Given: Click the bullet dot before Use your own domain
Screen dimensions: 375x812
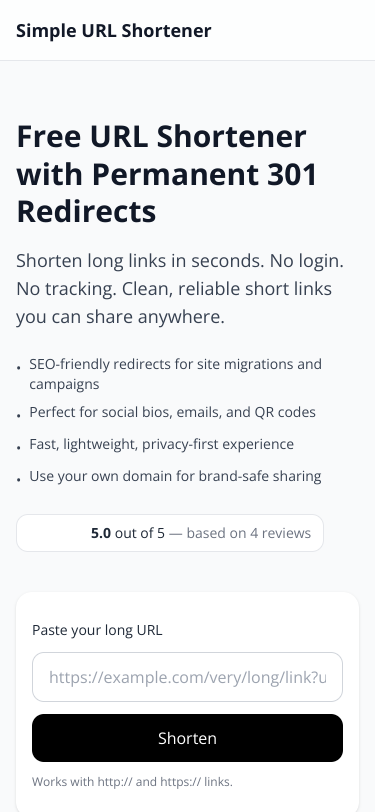Looking at the screenshot, I should click(x=19, y=479).
